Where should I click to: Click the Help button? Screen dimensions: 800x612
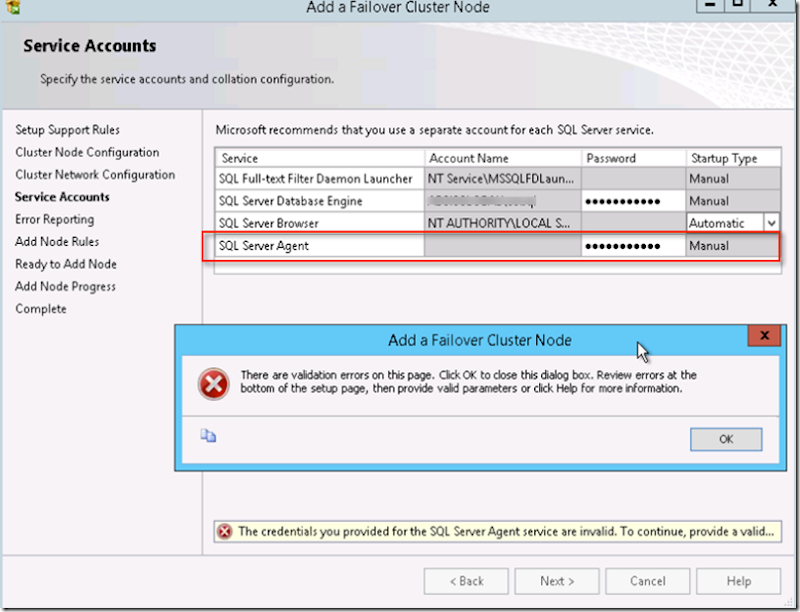[x=738, y=581]
